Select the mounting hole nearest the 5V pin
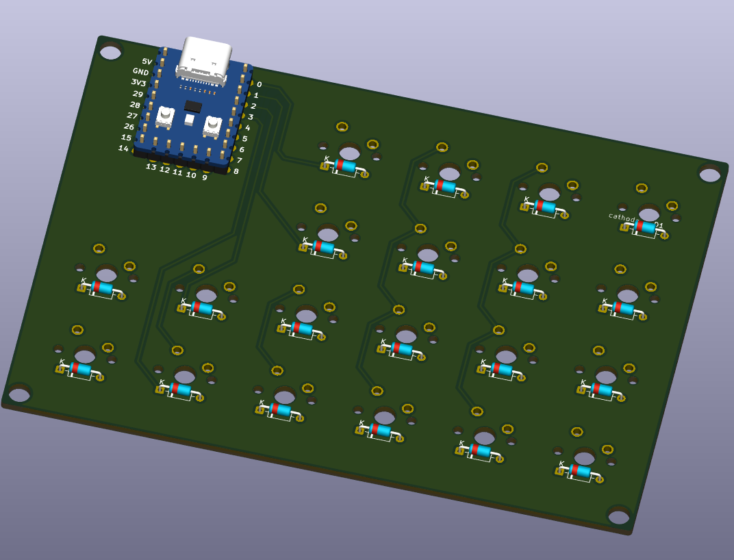Image resolution: width=734 pixels, height=560 pixels. click(x=111, y=51)
